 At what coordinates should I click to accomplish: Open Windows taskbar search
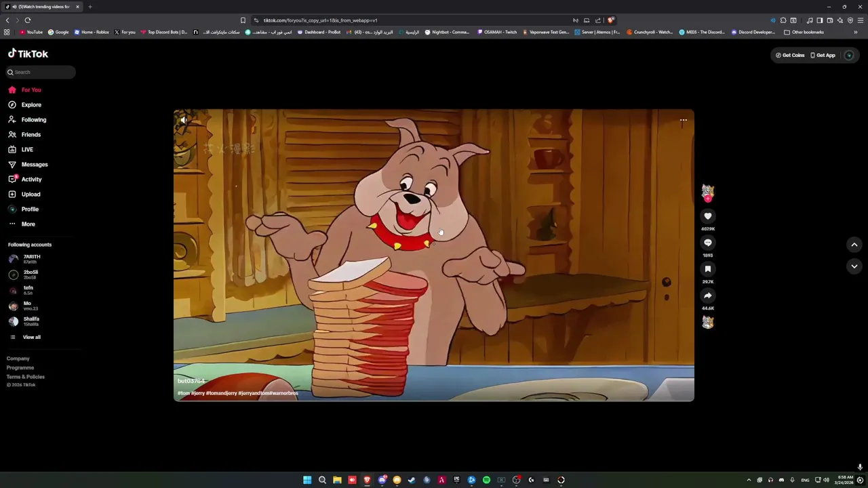[322, 480]
